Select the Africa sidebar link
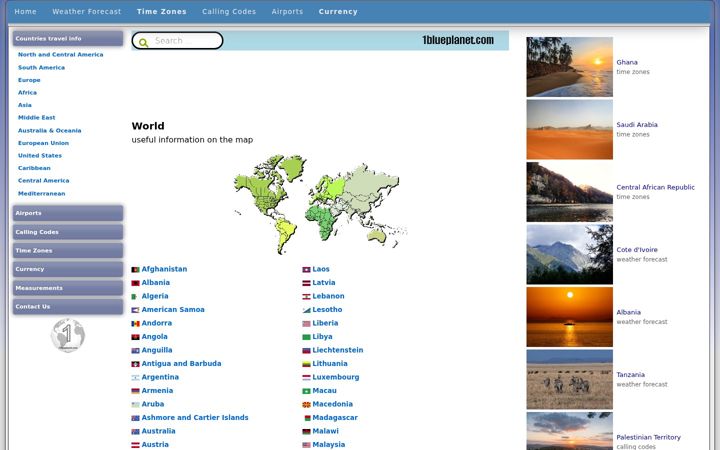Image resolution: width=720 pixels, height=450 pixels. (x=28, y=92)
